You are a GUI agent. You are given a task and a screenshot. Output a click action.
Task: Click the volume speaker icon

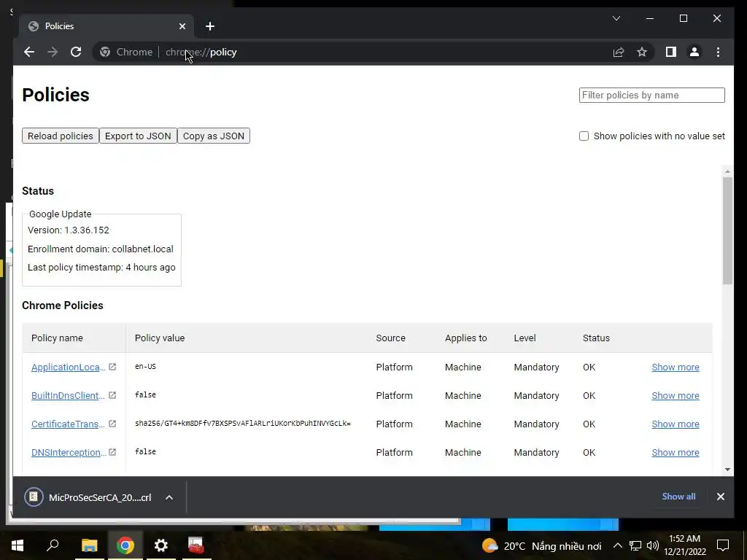tap(653, 545)
